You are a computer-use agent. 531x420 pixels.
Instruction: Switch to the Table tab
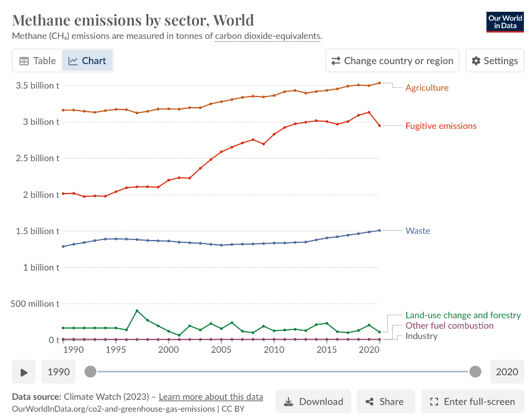point(37,61)
